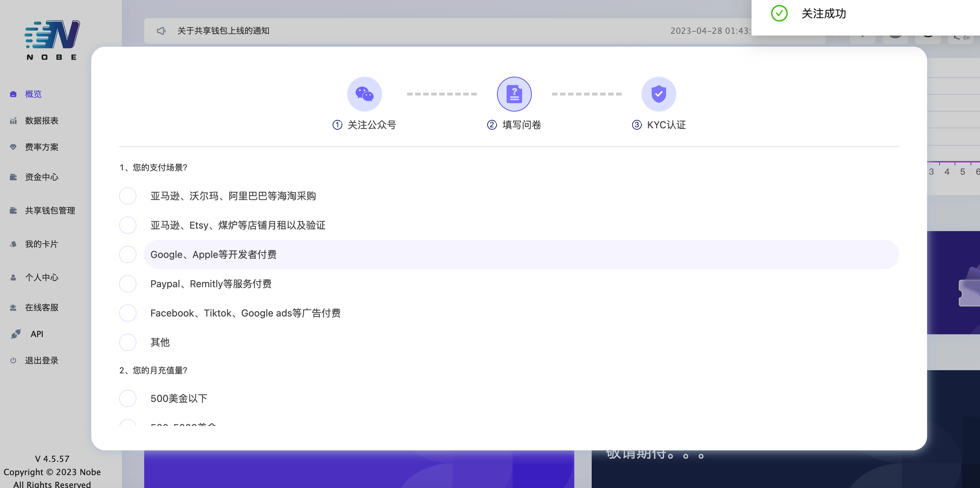Click version text V 4.5.57
The width and height of the screenshot is (980, 488).
(52, 459)
